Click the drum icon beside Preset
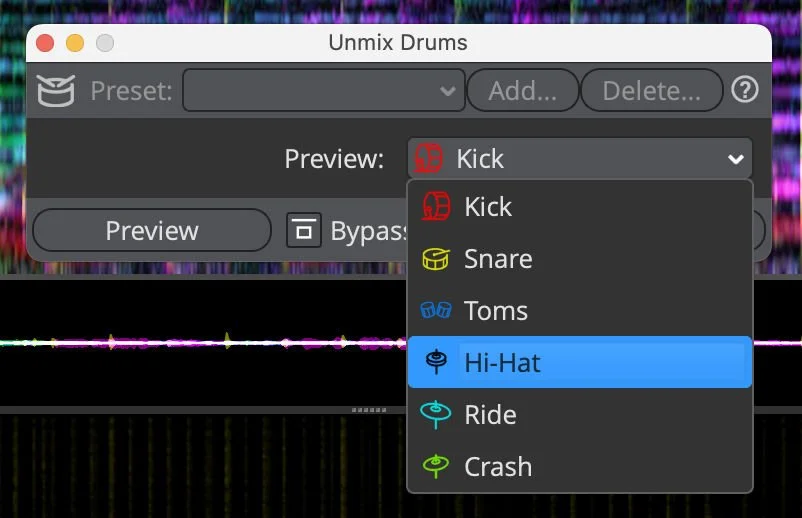Image resolution: width=802 pixels, height=518 pixels. coord(56,91)
